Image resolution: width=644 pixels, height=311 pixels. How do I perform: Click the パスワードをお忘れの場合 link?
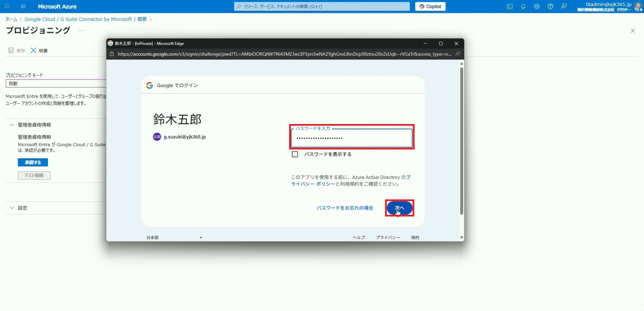344,208
